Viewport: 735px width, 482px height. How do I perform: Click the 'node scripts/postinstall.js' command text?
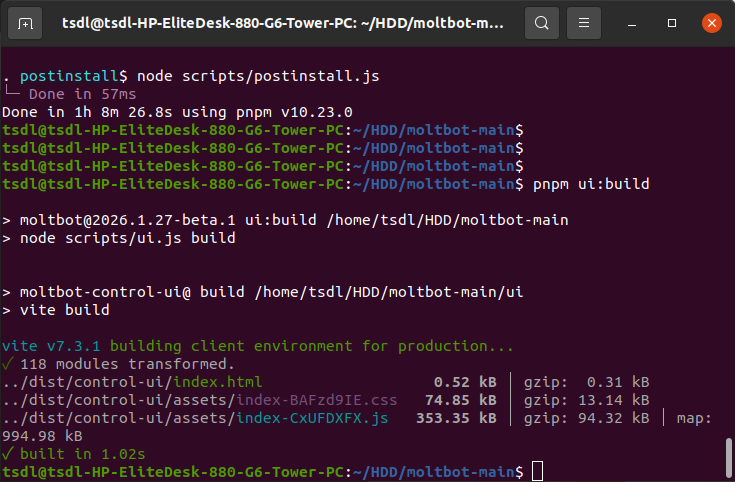point(258,76)
